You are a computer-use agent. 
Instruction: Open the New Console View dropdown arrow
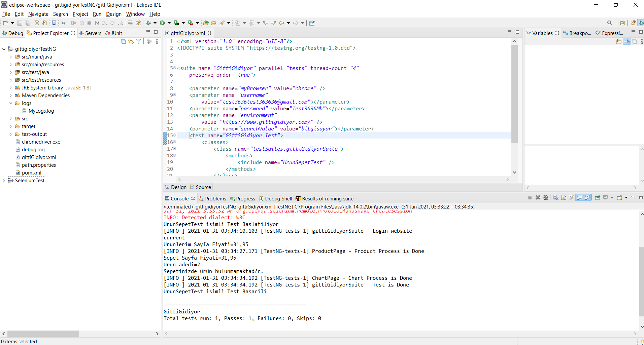coord(626,197)
